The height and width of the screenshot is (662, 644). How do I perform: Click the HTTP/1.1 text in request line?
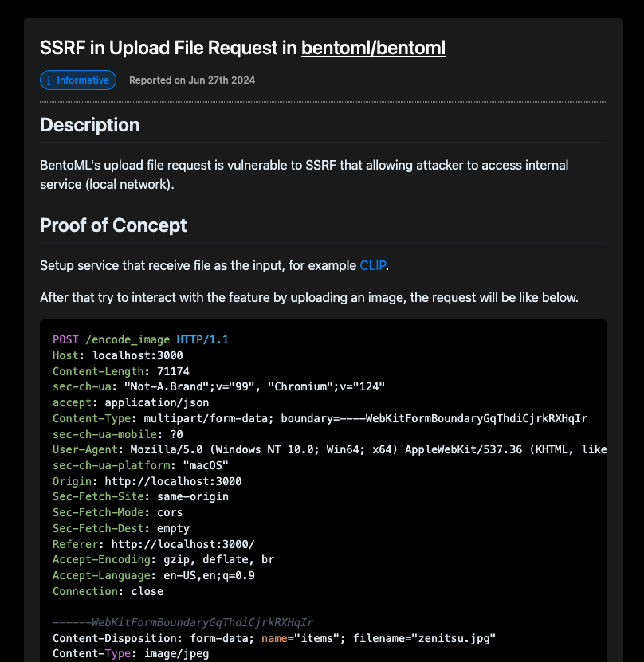coord(202,339)
